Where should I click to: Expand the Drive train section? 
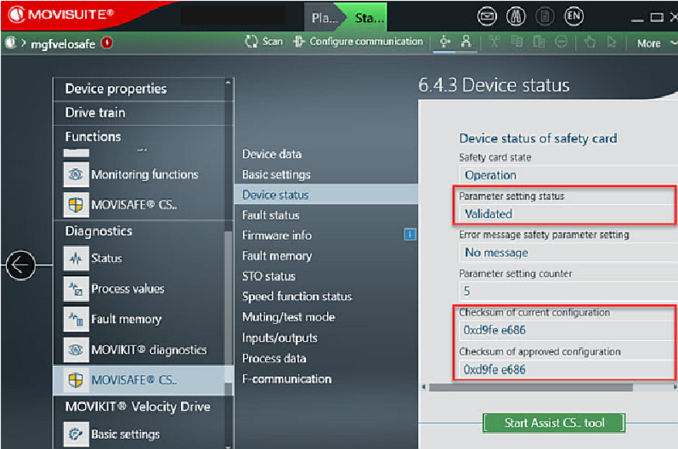96,113
